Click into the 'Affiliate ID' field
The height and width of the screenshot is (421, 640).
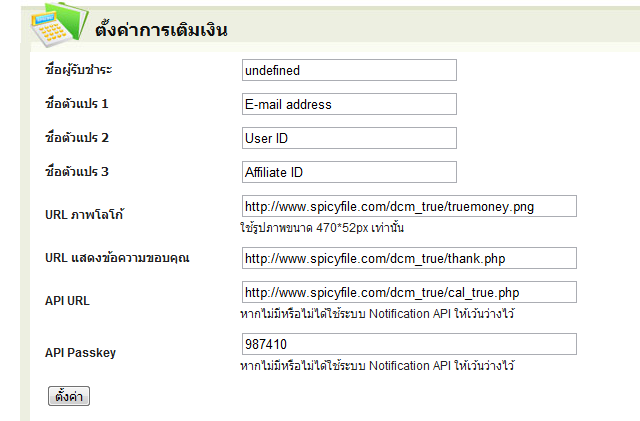pyautogui.click(x=349, y=172)
